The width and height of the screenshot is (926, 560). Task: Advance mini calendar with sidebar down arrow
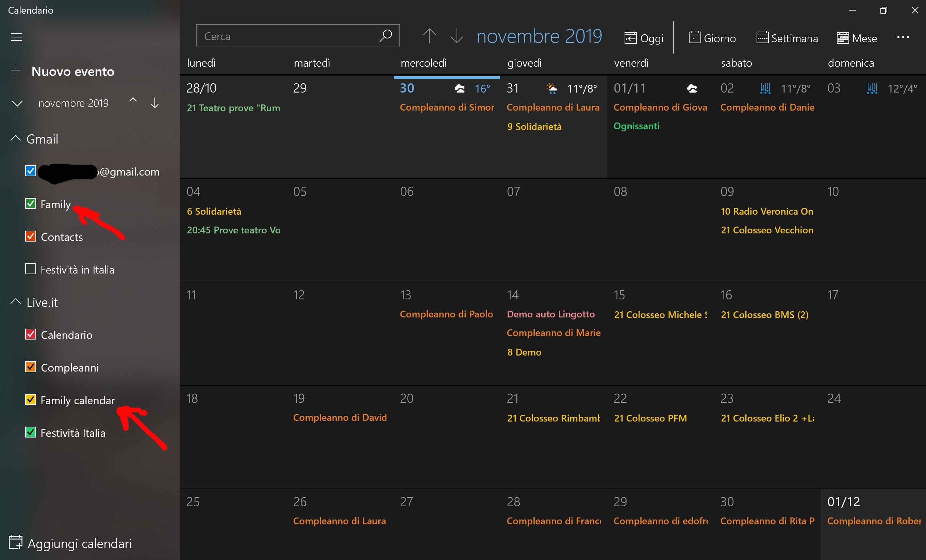[155, 103]
